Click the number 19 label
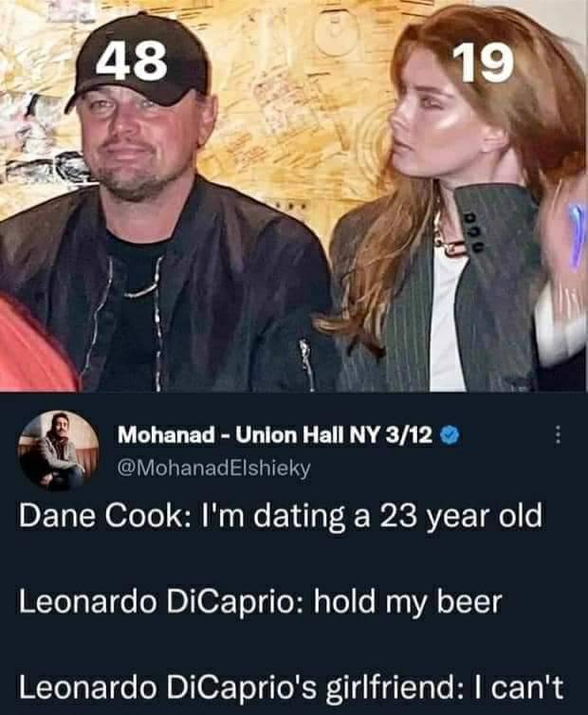588x715 pixels. (483, 64)
